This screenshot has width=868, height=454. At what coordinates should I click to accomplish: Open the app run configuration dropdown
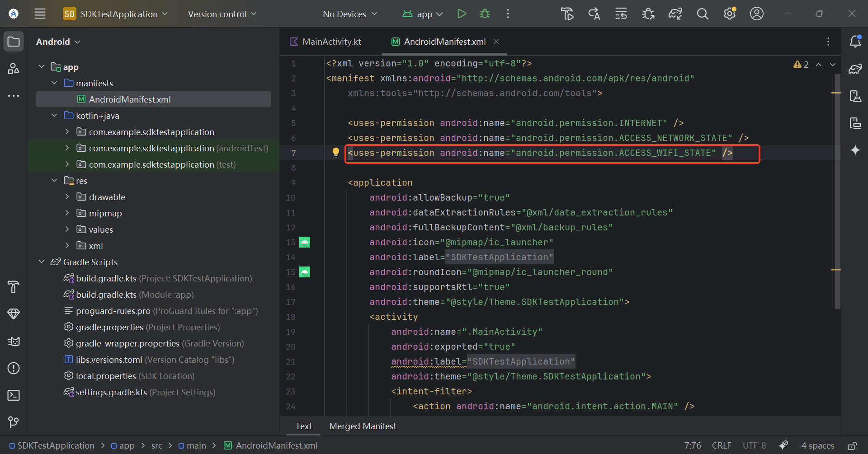(422, 14)
